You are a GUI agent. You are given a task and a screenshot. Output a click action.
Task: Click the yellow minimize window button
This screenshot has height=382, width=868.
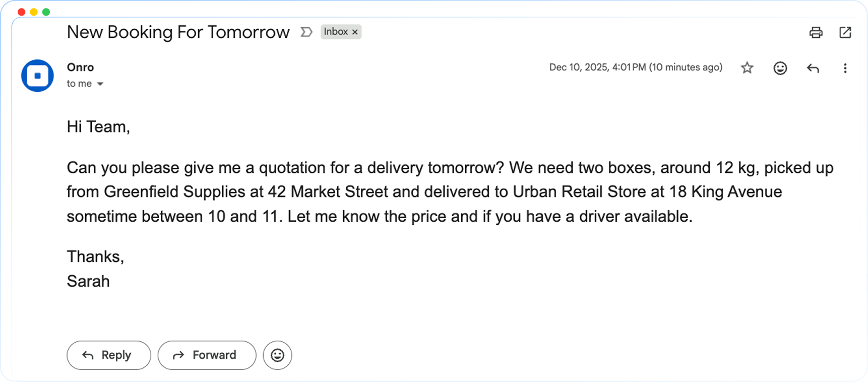pyautogui.click(x=34, y=12)
